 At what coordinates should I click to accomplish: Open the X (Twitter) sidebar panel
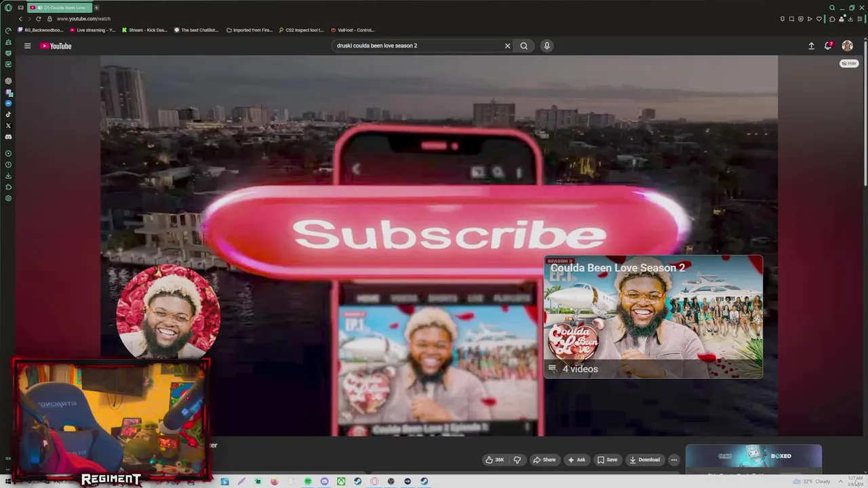[x=8, y=125]
